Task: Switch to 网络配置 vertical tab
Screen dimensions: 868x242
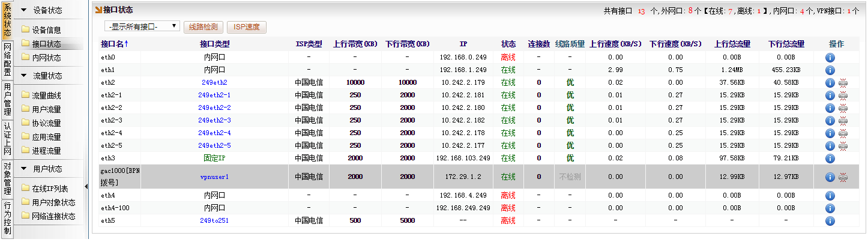Action: click(7, 59)
